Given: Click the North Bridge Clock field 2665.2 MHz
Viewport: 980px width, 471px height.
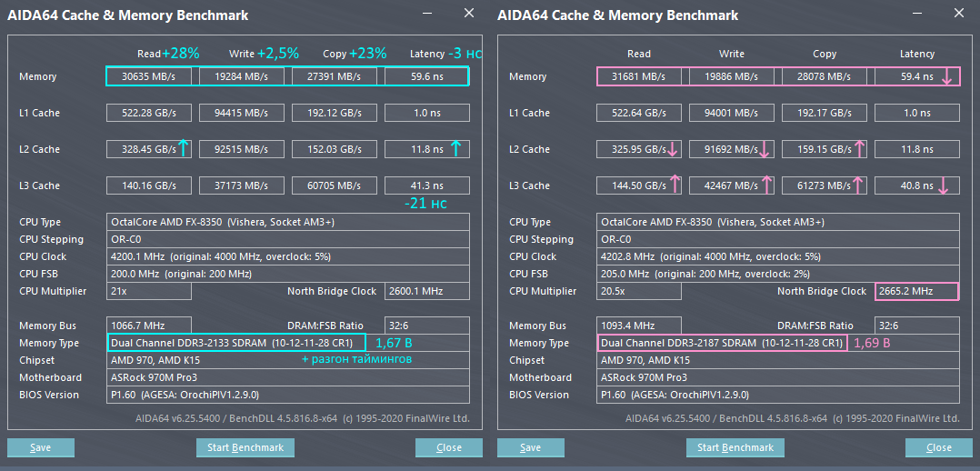Looking at the screenshot, I should pos(916,291).
